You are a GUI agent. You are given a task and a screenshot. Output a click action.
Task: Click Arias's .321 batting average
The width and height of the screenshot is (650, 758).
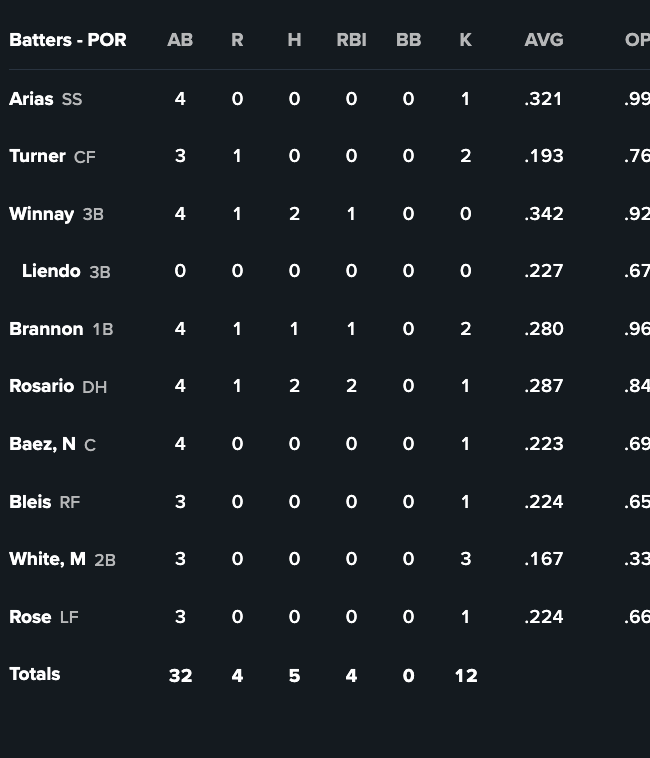pyautogui.click(x=543, y=99)
